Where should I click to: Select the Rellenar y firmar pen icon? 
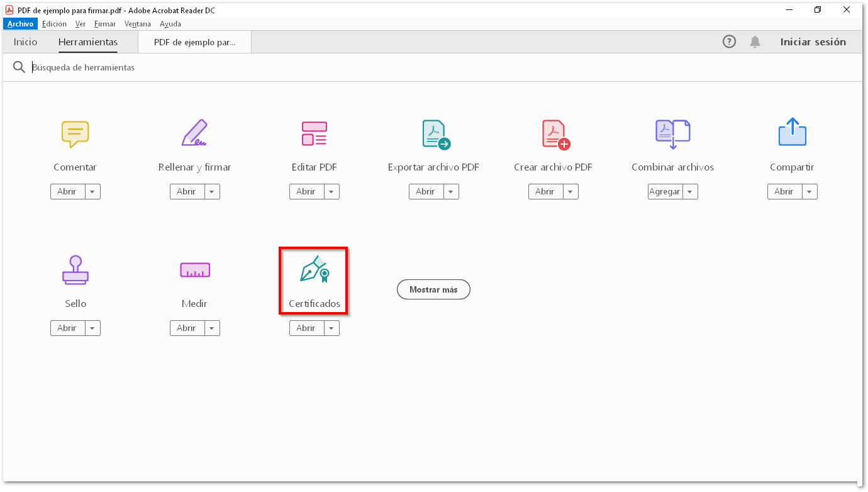194,133
